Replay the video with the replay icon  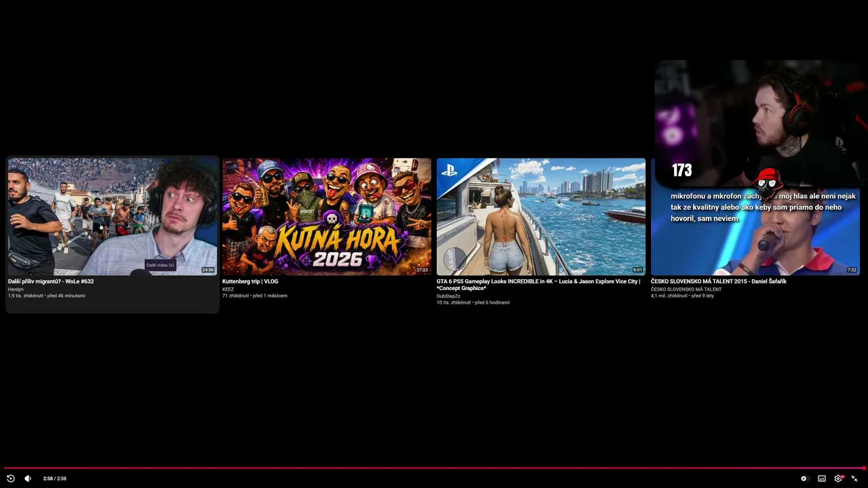point(11,479)
